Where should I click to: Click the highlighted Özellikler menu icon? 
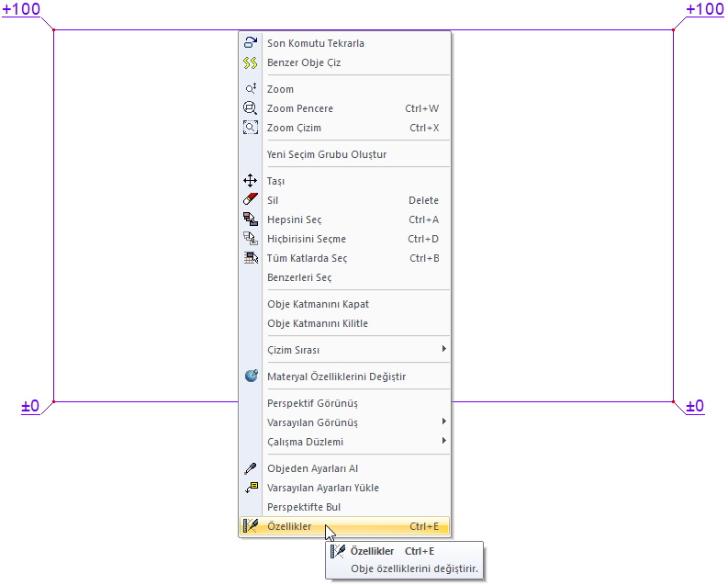pyautogui.click(x=251, y=525)
